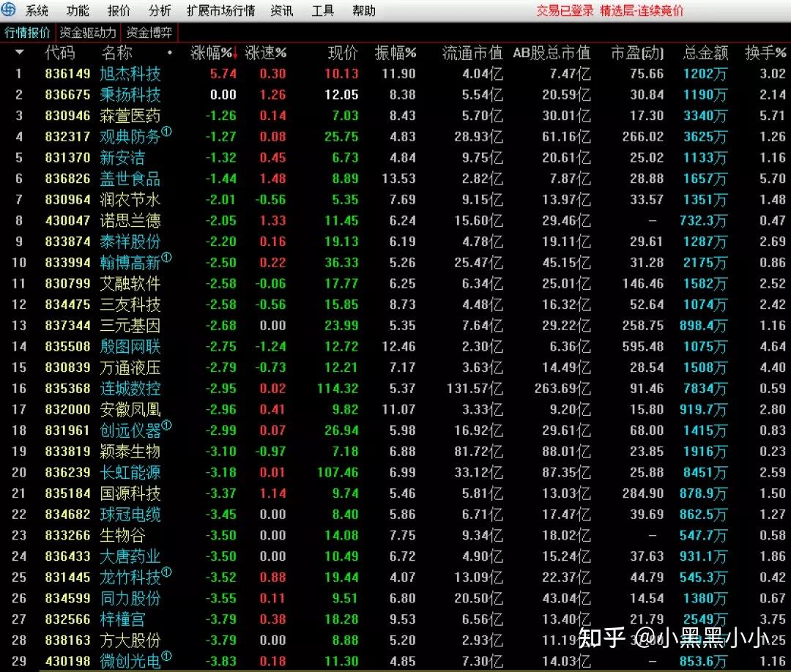
Task: Sort by 名称 column header
Action: point(116,53)
